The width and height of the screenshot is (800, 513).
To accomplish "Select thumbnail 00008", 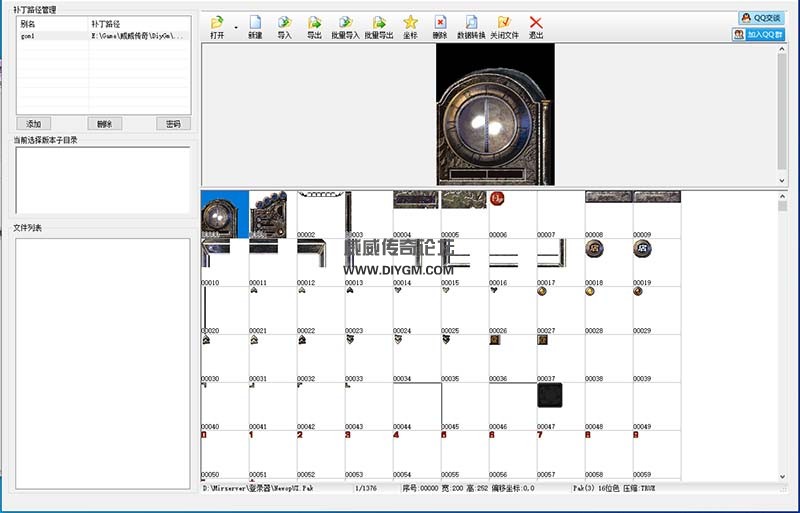I will 608,214.
